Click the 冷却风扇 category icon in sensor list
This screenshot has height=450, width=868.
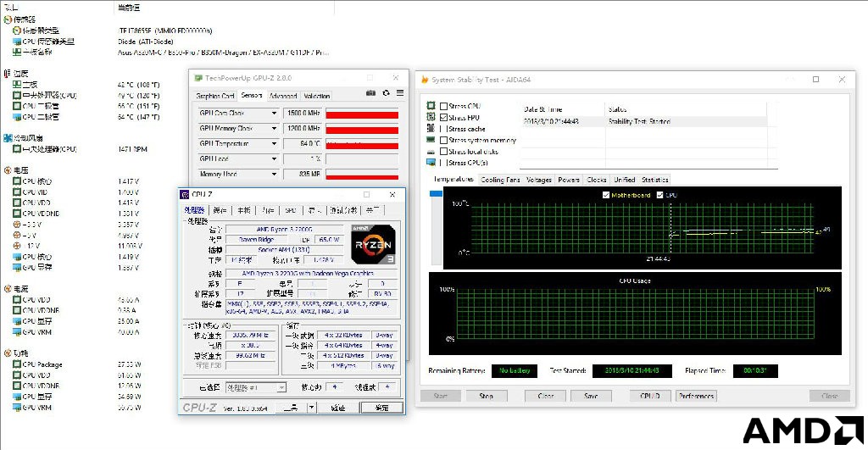click(x=8, y=138)
